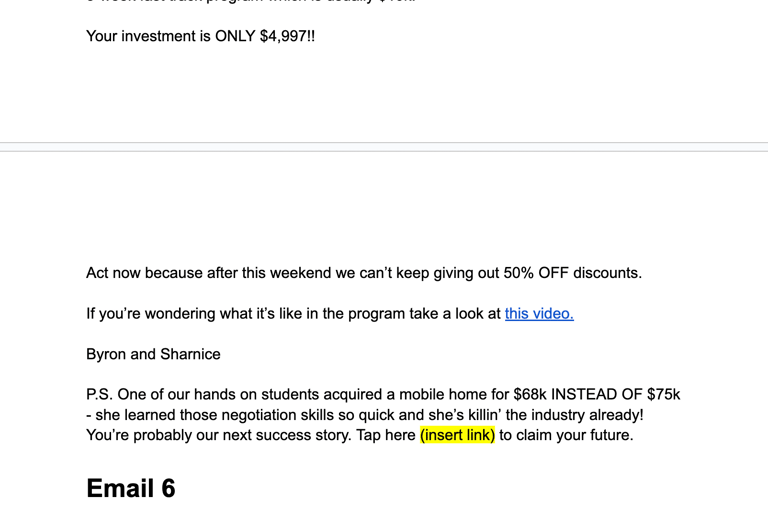Click the words "negotiation skills"
The width and height of the screenshot is (768, 512).
223,415
